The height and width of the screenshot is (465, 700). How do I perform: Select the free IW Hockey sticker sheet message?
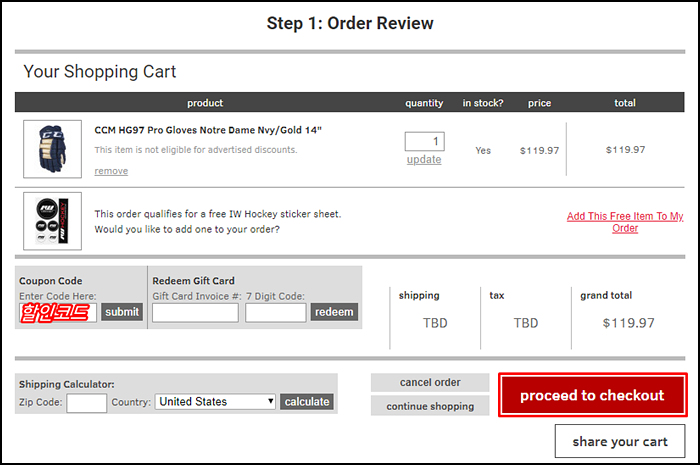coord(218,214)
